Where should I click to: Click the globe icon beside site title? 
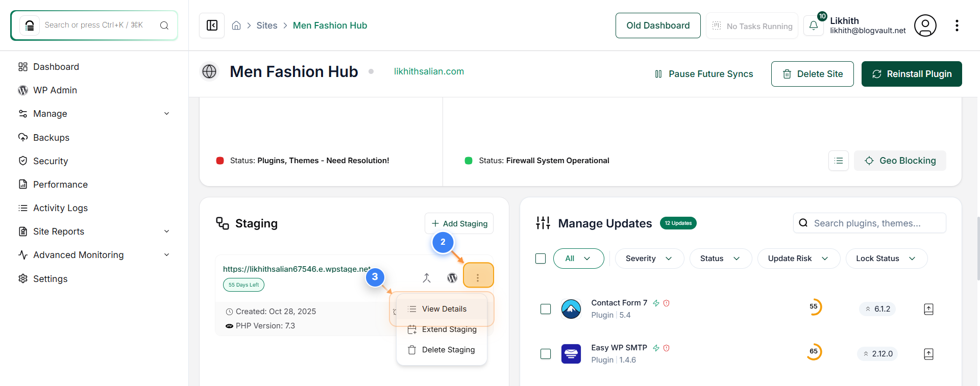click(x=209, y=71)
